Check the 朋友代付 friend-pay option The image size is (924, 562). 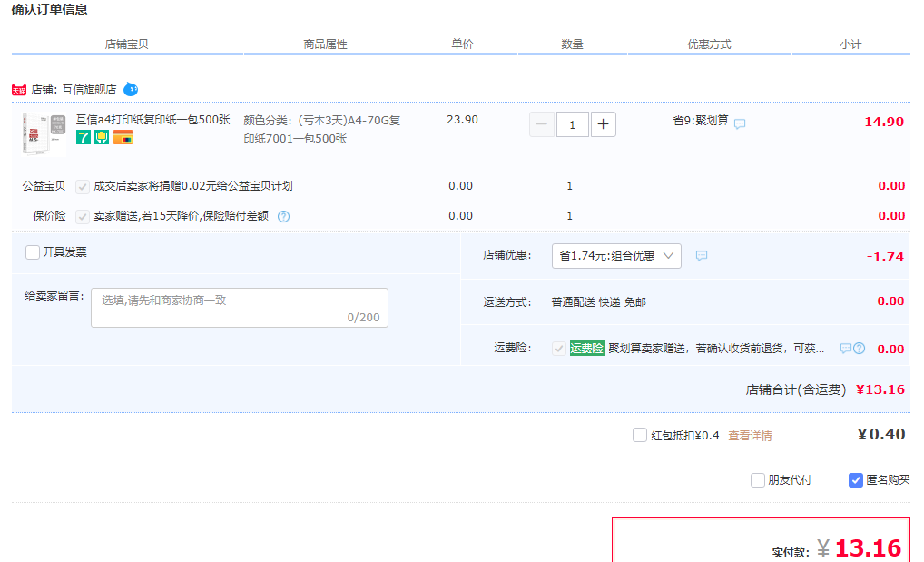point(758,480)
